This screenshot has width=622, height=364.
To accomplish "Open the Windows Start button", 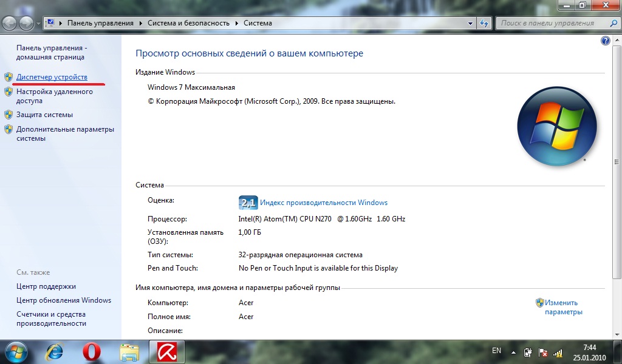I will pos(16,352).
